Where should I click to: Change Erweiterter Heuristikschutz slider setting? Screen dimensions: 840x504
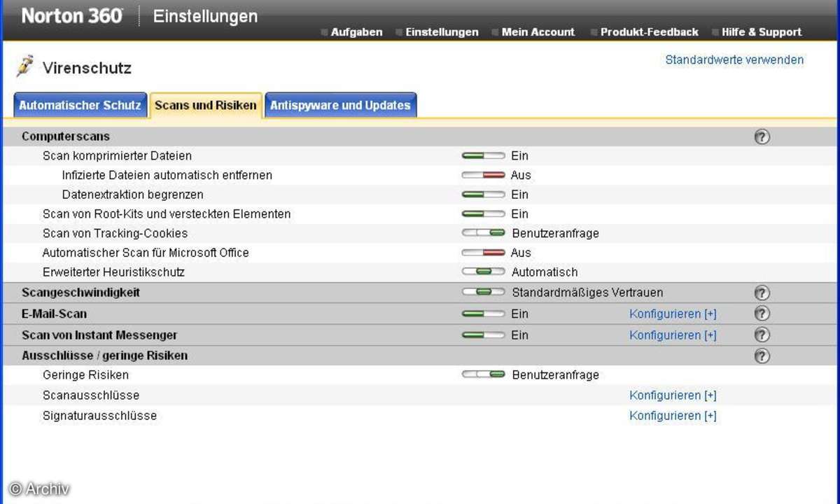click(483, 272)
